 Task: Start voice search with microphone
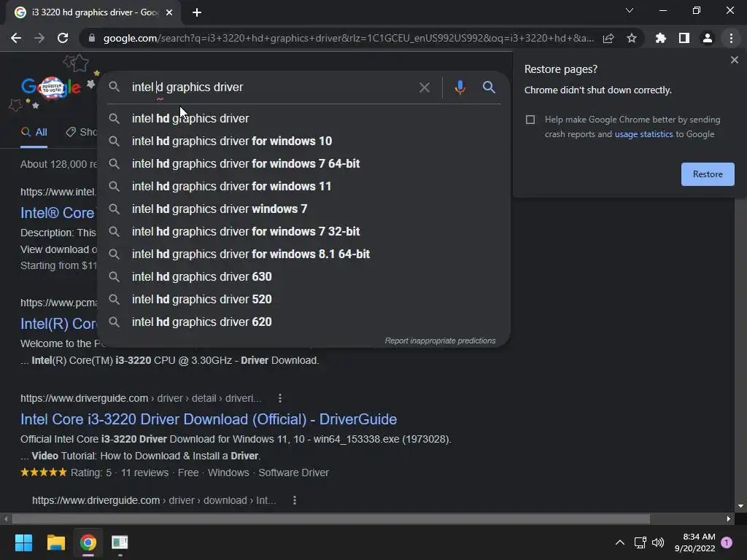point(460,87)
